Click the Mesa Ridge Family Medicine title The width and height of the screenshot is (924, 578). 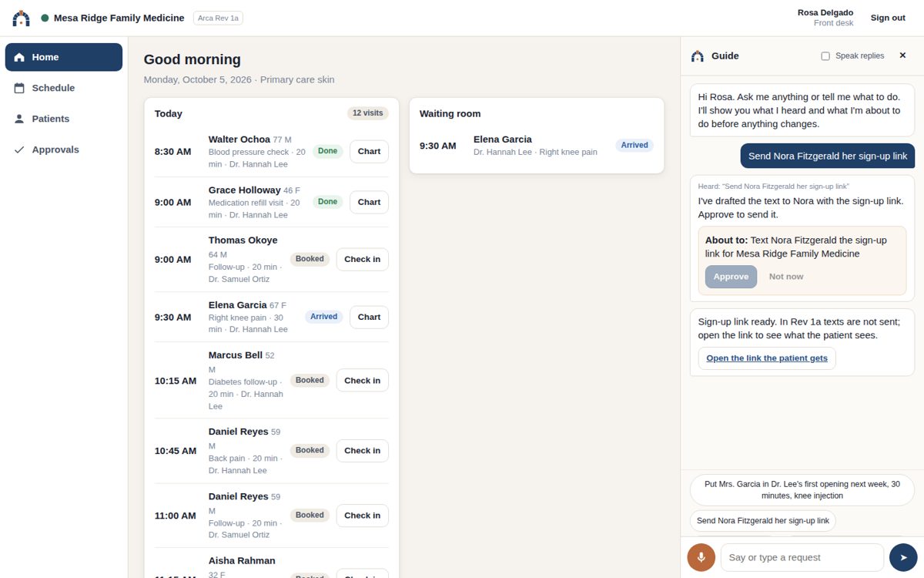[x=119, y=18]
